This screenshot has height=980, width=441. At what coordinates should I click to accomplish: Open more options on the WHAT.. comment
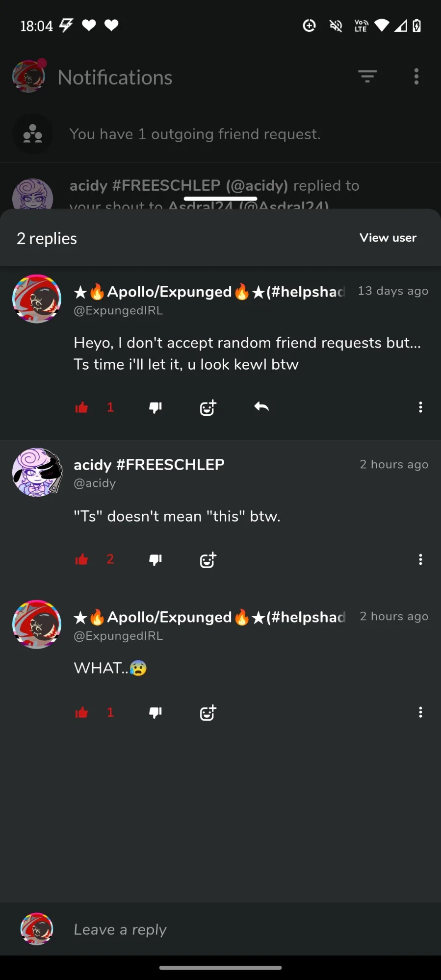click(x=420, y=712)
